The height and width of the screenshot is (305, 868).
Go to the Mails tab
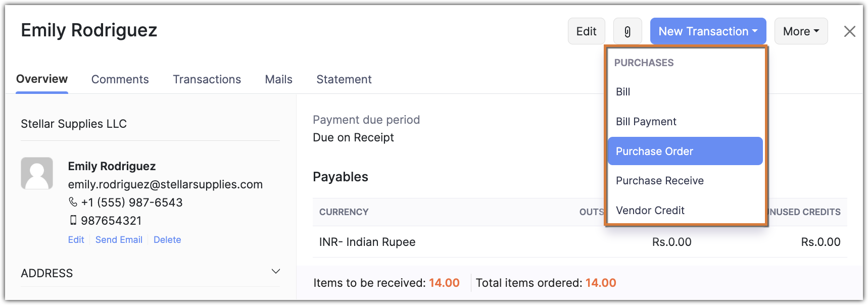pyautogui.click(x=278, y=79)
